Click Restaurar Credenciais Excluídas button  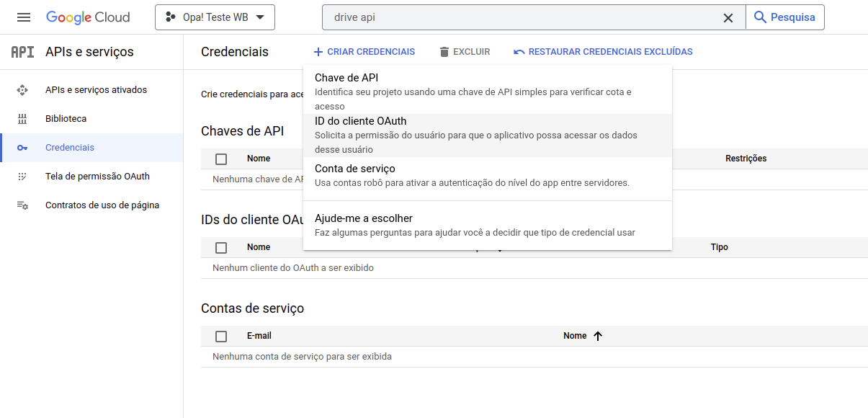point(603,52)
